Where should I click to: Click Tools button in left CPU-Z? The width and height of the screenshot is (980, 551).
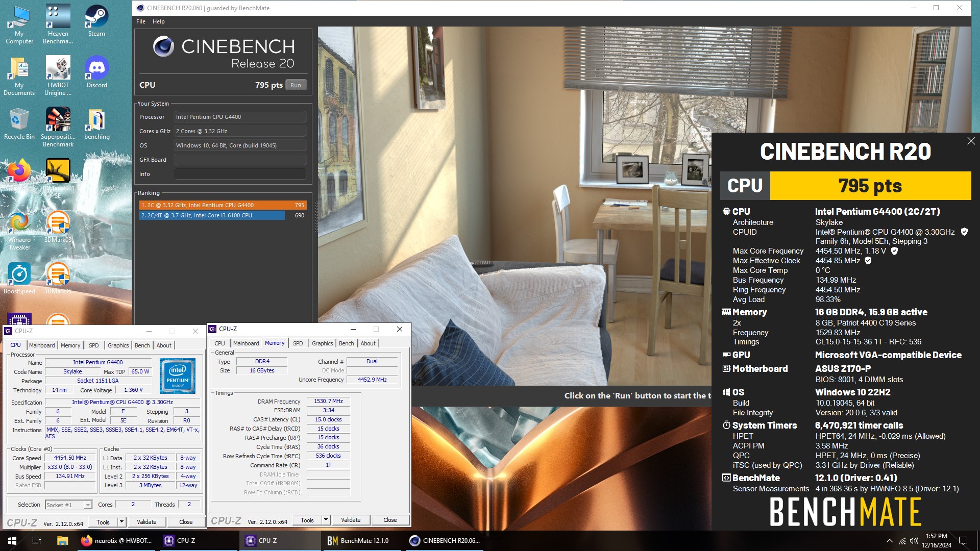(x=103, y=522)
